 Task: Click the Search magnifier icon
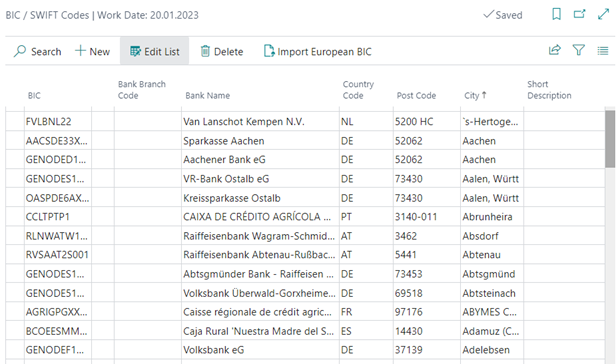(x=20, y=51)
